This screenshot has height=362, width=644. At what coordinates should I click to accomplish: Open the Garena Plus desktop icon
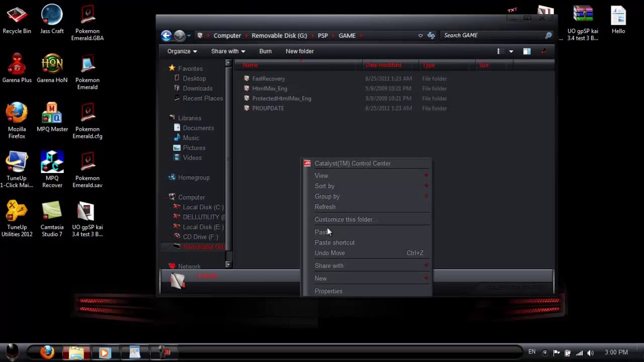[17, 68]
